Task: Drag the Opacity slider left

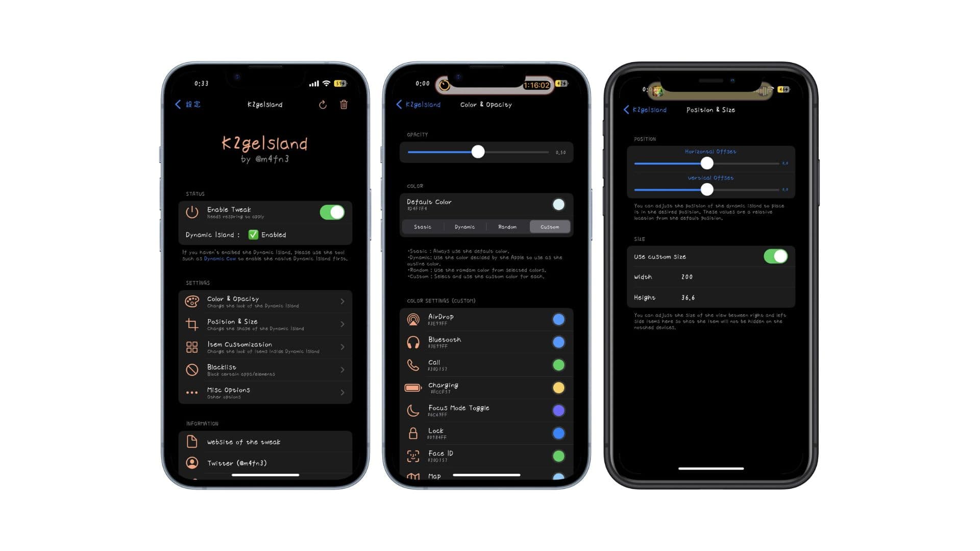Action: click(479, 152)
